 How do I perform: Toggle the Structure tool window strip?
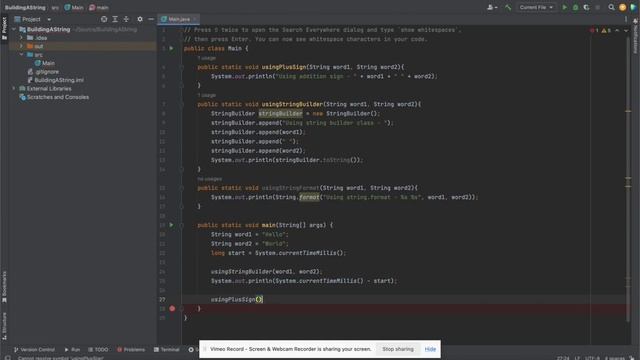tap(4, 326)
